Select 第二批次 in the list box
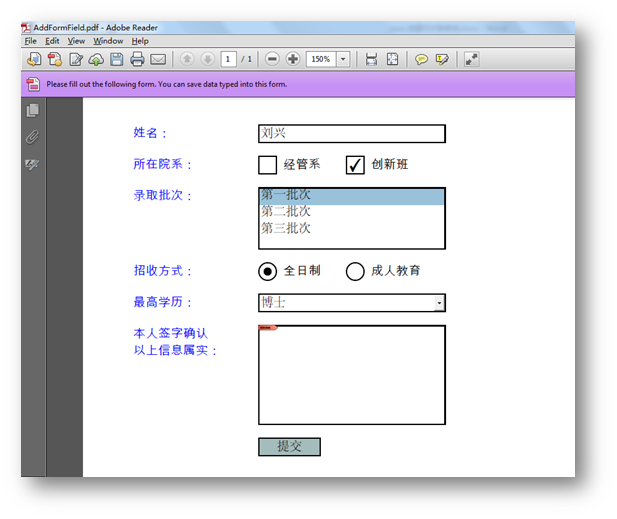The height and width of the screenshot is (519, 617). 352,211
